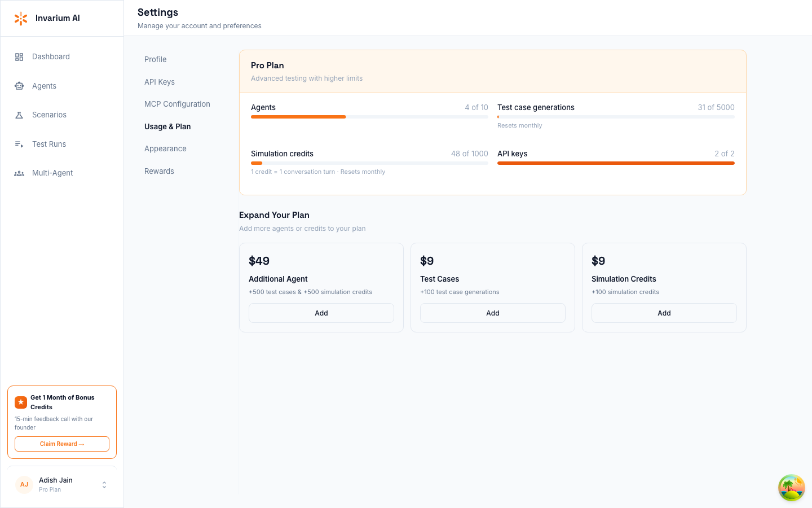The image size is (812, 508).
Task: Click the Claim Reward button
Action: click(62, 444)
